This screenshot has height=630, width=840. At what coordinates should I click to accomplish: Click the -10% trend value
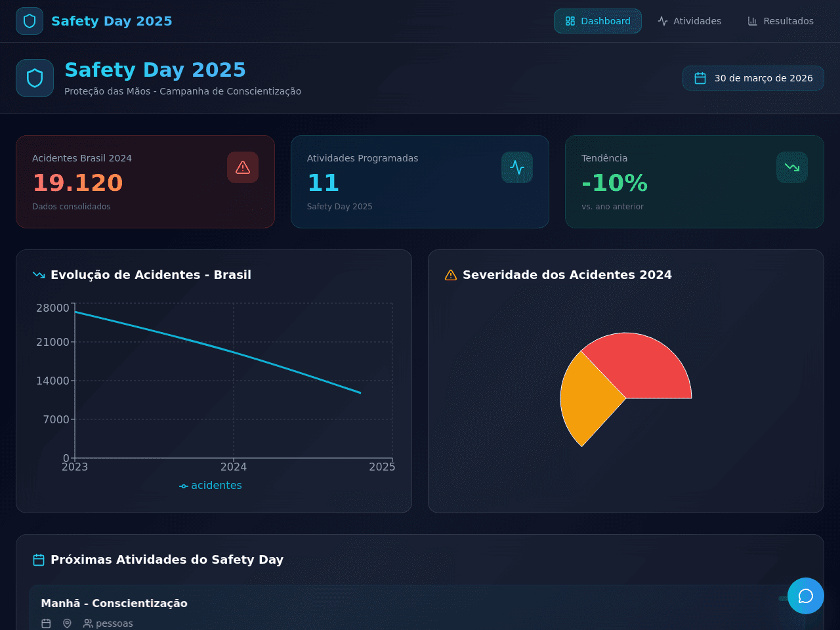[614, 183]
